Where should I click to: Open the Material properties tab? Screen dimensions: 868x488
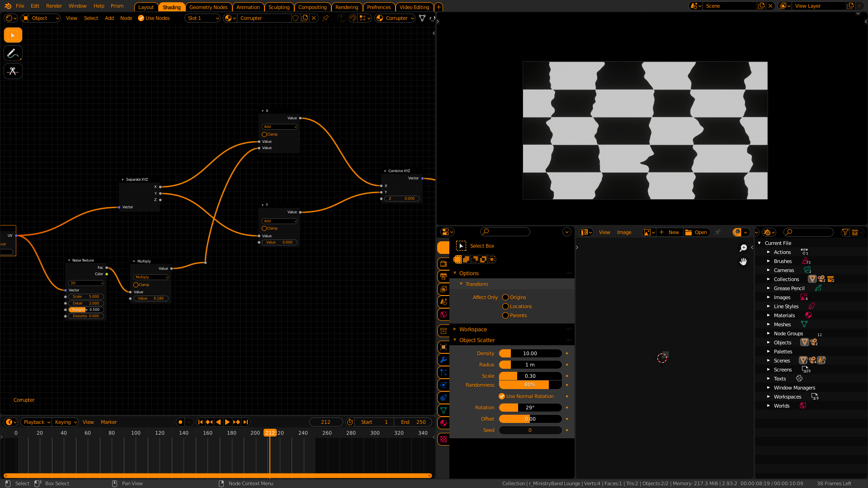[443, 423]
